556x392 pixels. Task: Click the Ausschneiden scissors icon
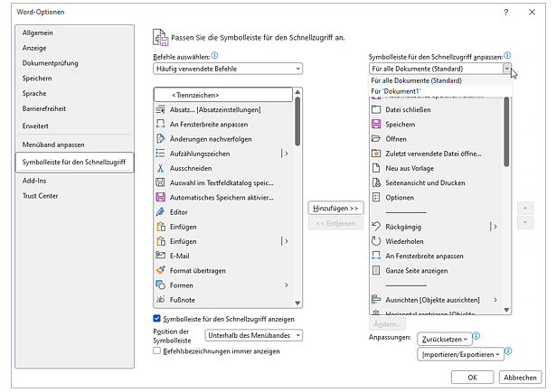[x=161, y=168]
